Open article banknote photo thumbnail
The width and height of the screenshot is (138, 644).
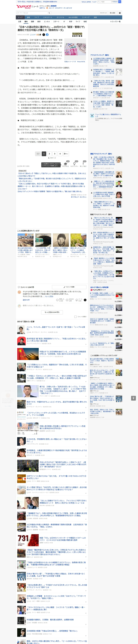click(x=75, y=49)
